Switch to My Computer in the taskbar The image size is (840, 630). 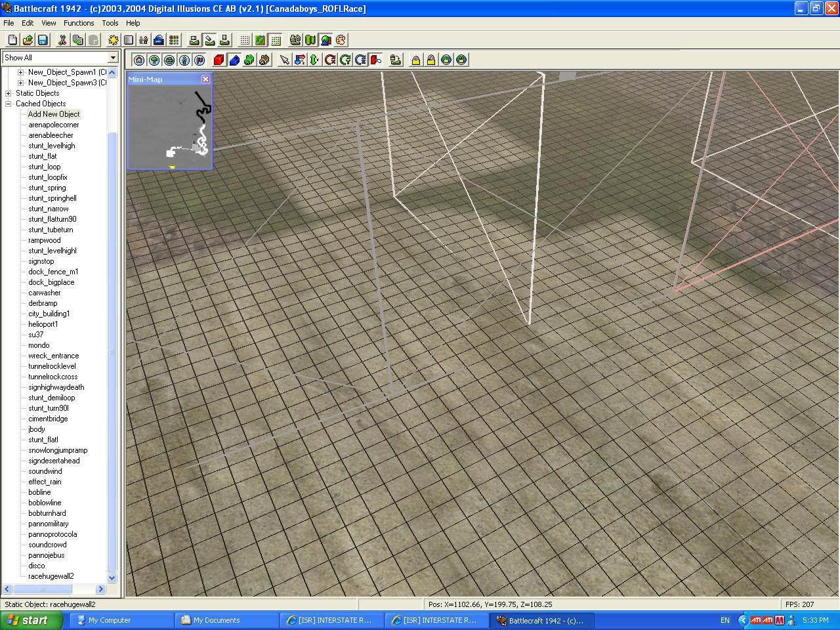pos(121,620)
